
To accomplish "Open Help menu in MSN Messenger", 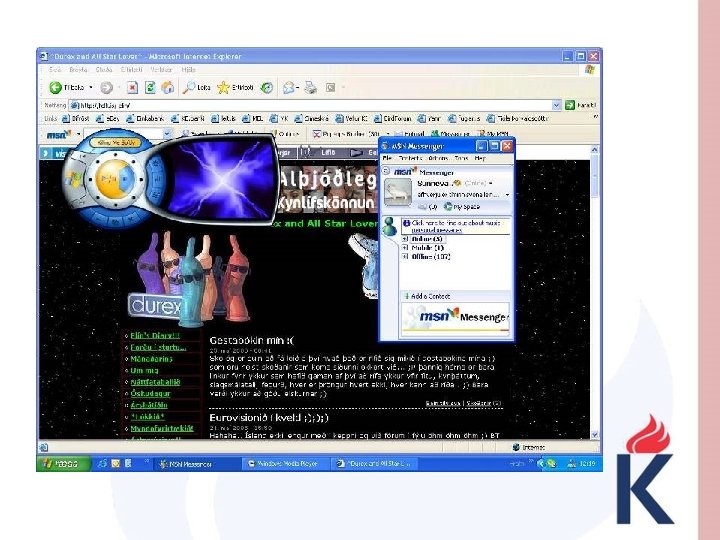I will (480, 158).
